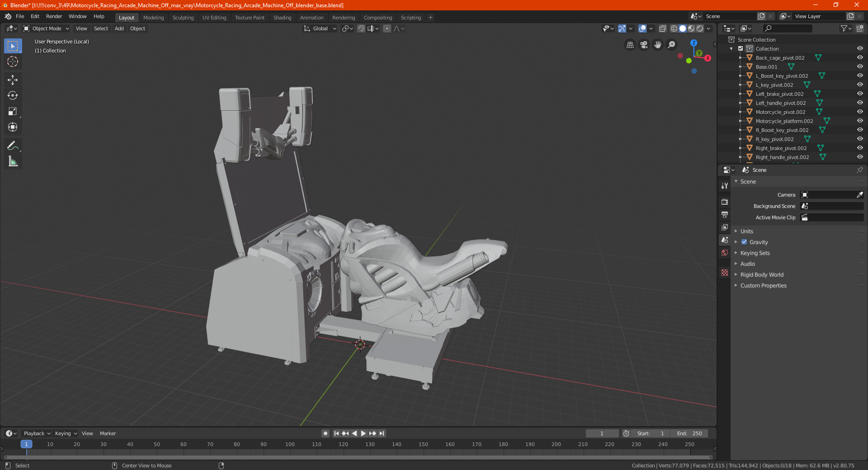The image size is (868, 470).
Task: Click the play animation button
Action: pos(363,433)
